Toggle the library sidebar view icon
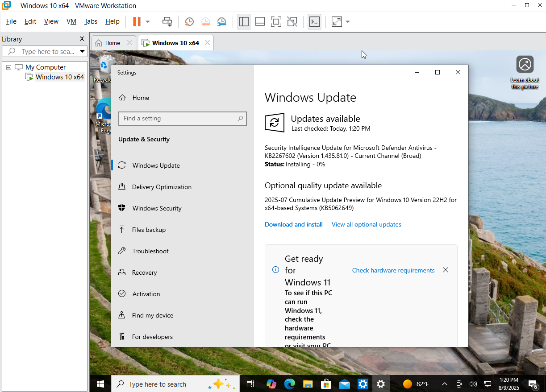Screen dimensions: 546x392 (244, 21)
